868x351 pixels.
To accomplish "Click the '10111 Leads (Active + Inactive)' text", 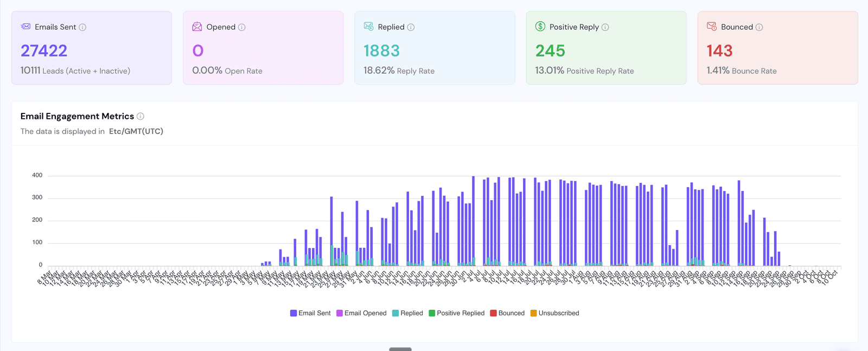I will (x=75, y=71).
